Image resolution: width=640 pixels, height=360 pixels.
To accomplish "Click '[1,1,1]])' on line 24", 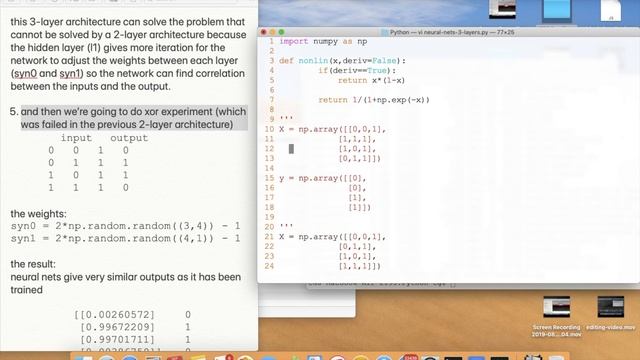I will coord(359,267).
